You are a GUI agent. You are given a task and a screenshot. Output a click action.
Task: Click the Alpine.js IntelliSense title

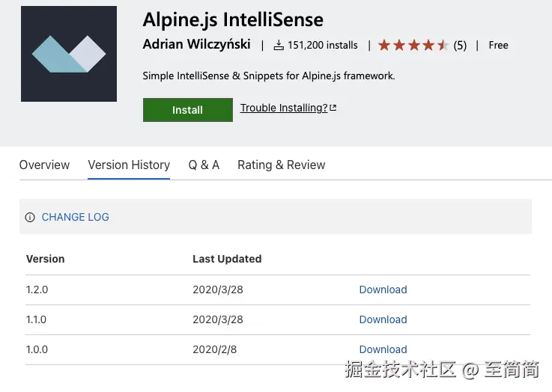coord(233,19)
